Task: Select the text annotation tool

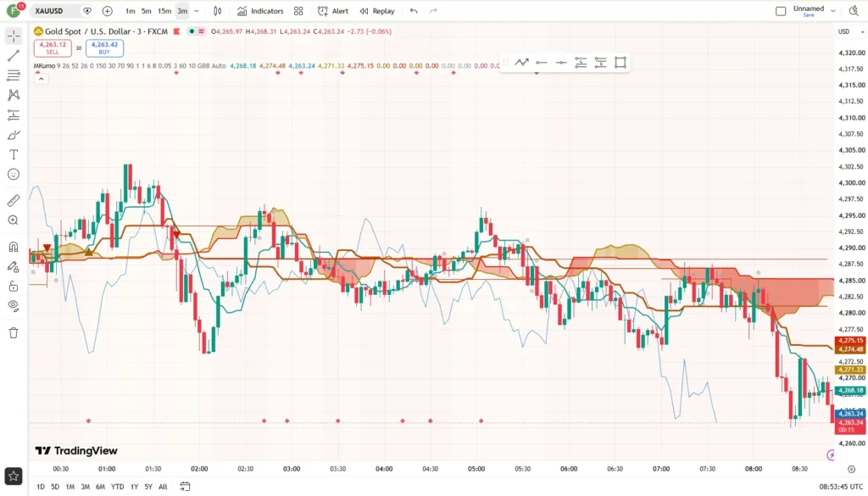Action: (14, 154)
